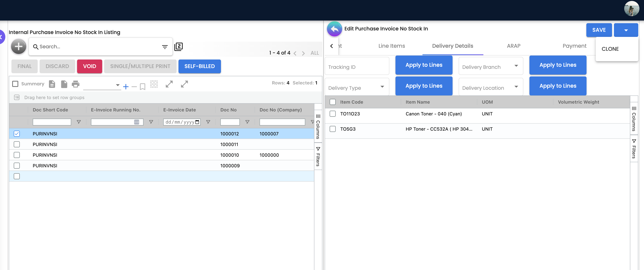Open the grid view selector dropdown
The width and height of the screenshot is (644, 270).
102,85
